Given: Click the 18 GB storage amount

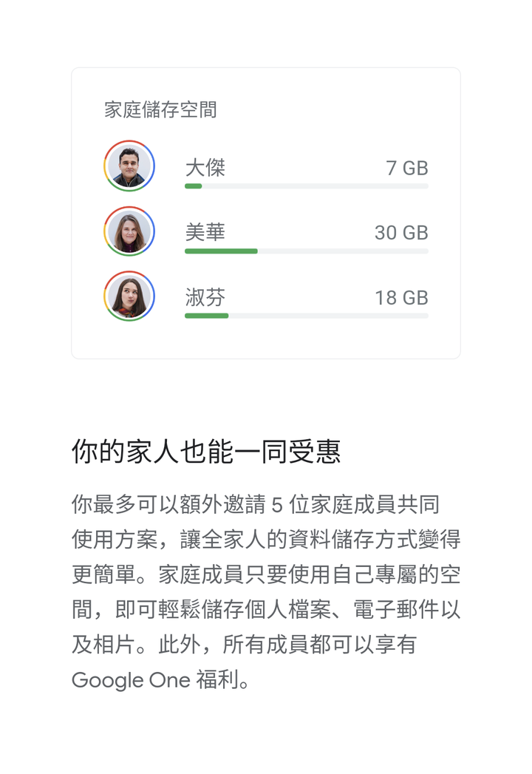Looking at the screenshot, I should (401, 298).
